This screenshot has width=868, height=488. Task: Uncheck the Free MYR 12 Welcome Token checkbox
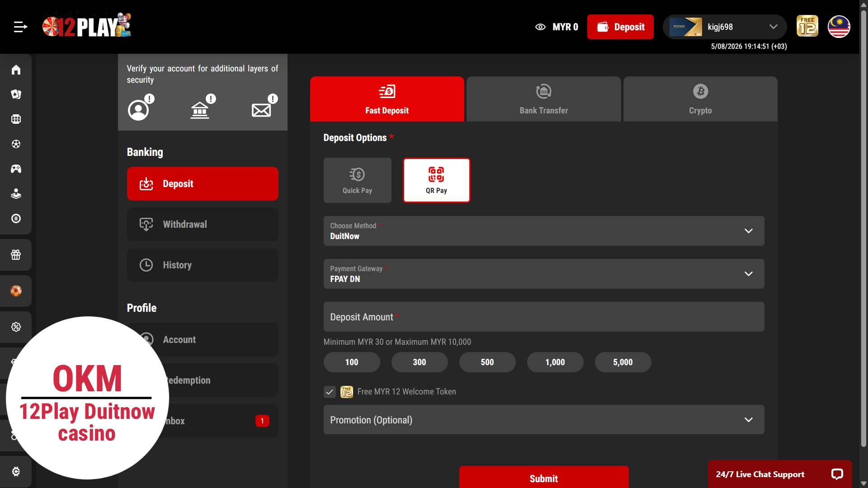(x=330, y=392)
